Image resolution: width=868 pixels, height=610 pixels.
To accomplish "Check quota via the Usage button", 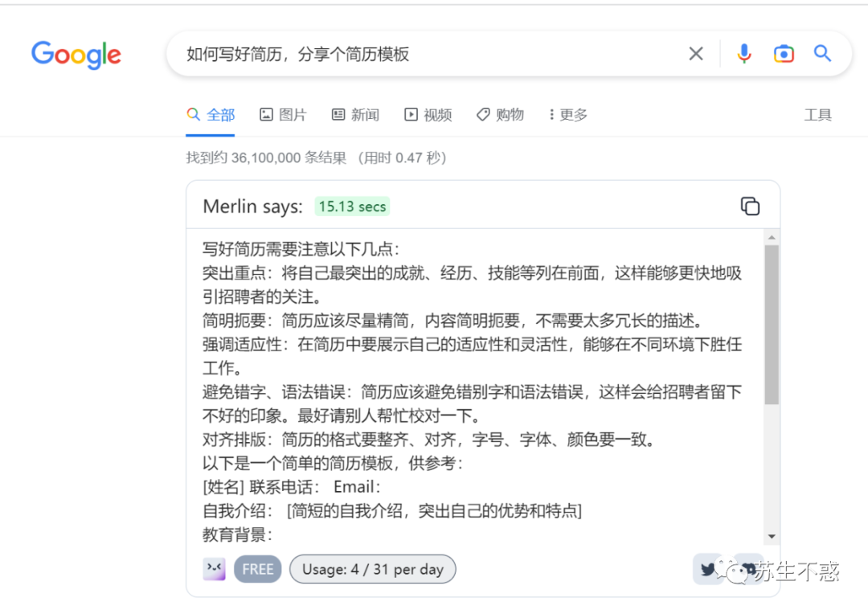I will point(372,569).
